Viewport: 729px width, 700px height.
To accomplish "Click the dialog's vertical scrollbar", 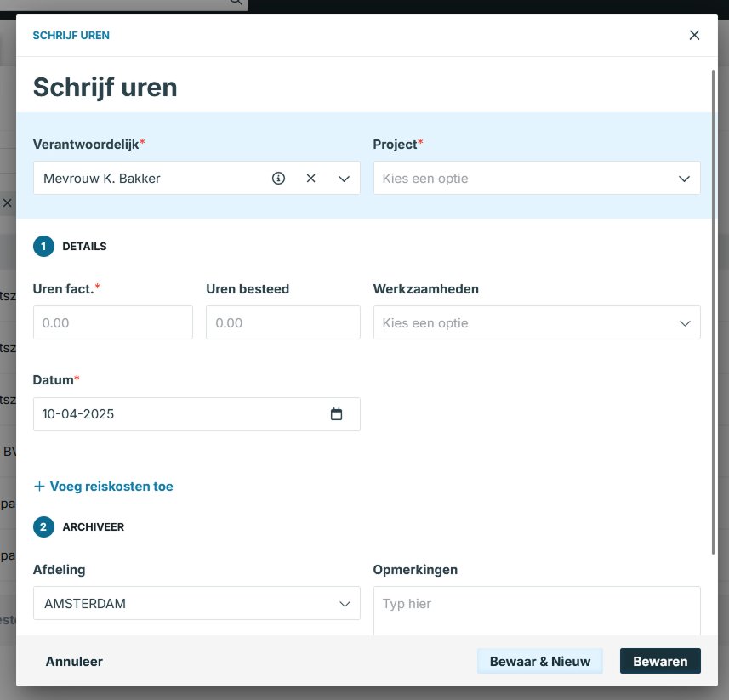I will pos(714,315).
